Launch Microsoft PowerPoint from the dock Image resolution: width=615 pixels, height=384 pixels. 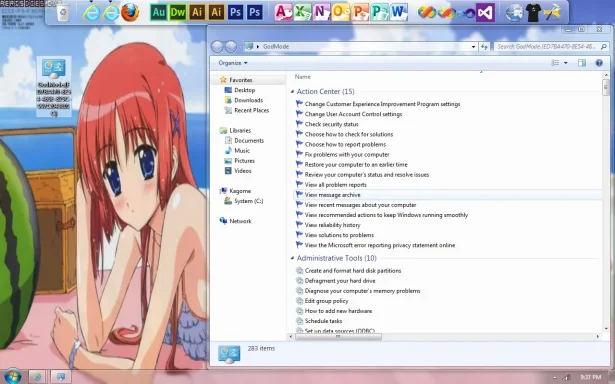pos(360,12)
